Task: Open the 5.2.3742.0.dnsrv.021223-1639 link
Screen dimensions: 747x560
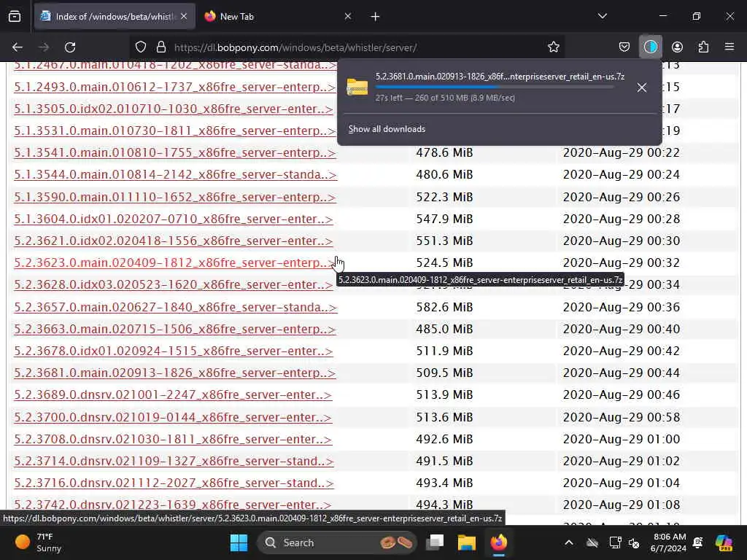Action: click(173, 505)
